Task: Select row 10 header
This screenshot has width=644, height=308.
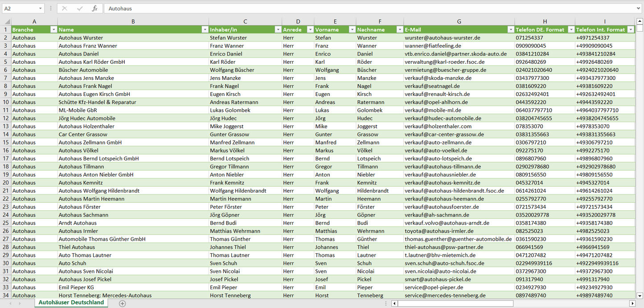Action: click(x=6, y=102)
